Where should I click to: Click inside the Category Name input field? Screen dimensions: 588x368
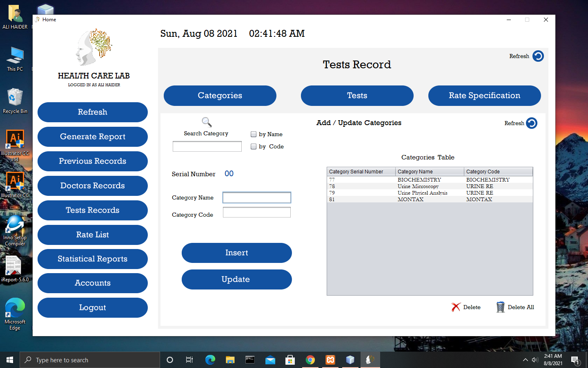256,197
